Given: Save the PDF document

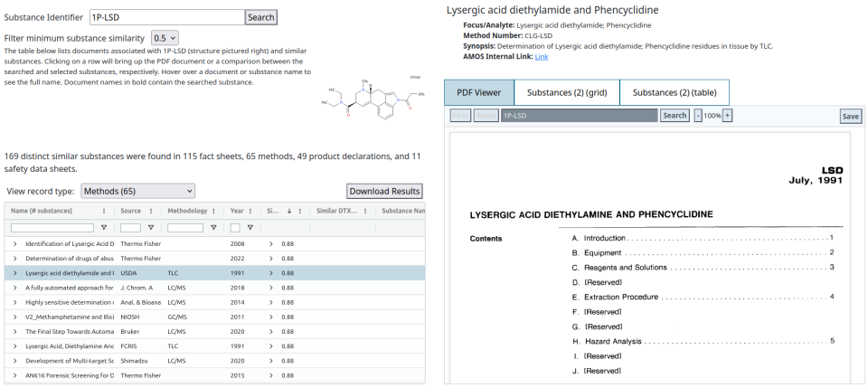Looking at the screenshot, I should tap(850, 117).
